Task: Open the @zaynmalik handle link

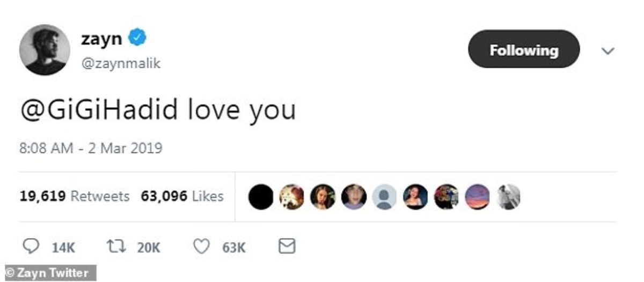Action: (x=121, y=64)
